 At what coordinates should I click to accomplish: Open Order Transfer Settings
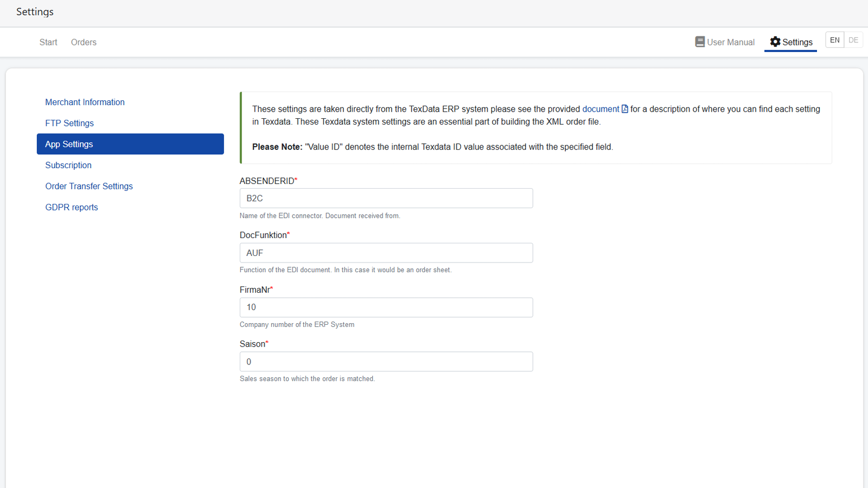[89, 186]
